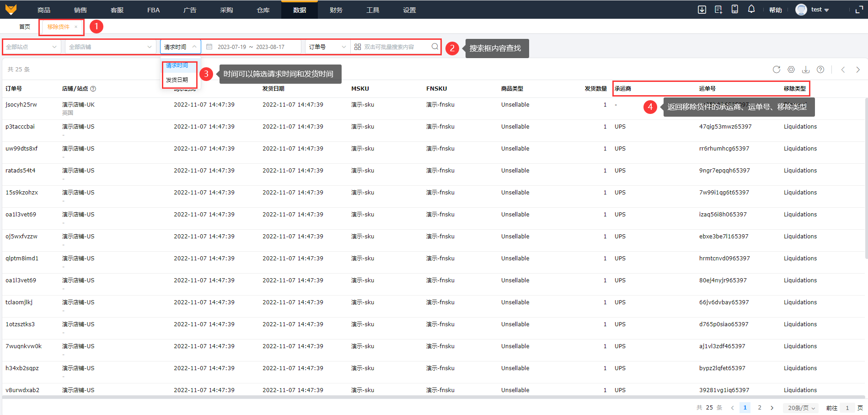The height and width of the screenshot is (415, 868).
Task: Open the 订单号 search type dropdown
Action: click(x=327, y=47)
